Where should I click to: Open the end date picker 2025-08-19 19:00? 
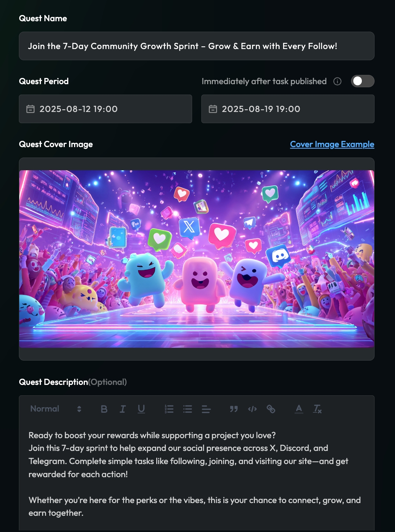(288, 109)
